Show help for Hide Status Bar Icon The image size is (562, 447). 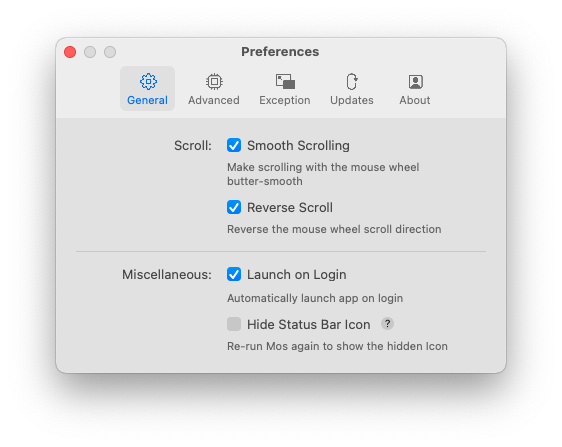click(x=387, y=324)
